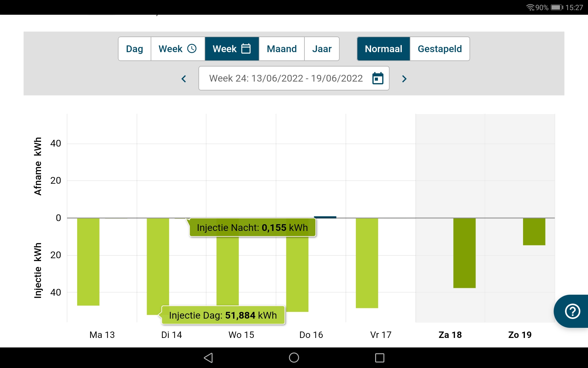This screenshot has height=368, width=588.
Task: Switch to Jaar view
Action: [322, 49]
